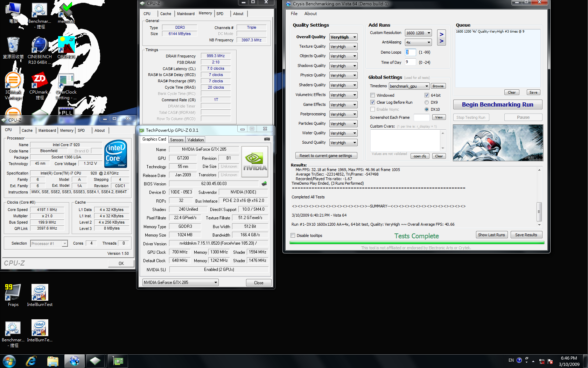
Task: Select the DX10 radio button
Action: 427,109
